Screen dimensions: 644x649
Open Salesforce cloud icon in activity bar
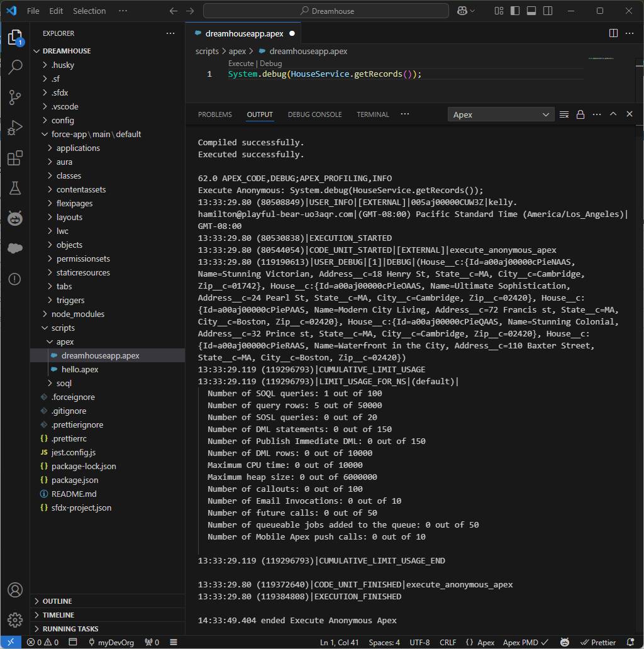pyautogui.click(x=15, y=248)
